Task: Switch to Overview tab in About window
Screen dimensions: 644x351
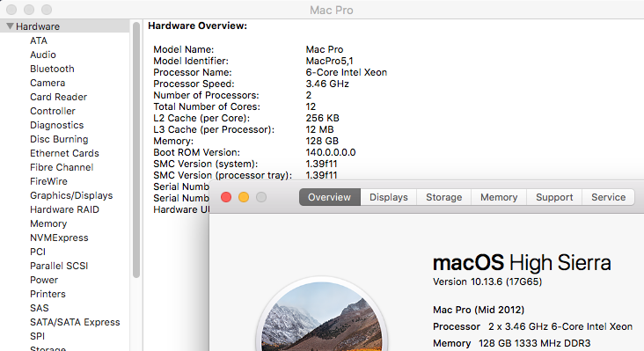Action: (x=330, y=197)
